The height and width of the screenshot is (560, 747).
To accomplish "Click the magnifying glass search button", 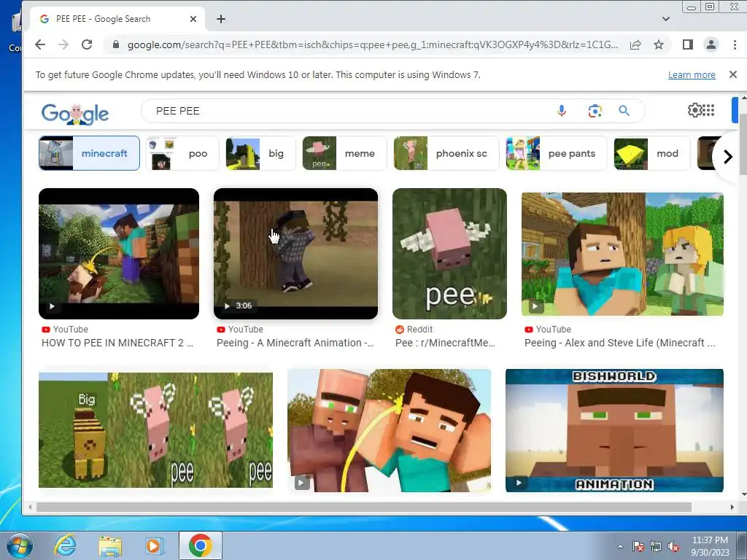I will click(624, 111).
